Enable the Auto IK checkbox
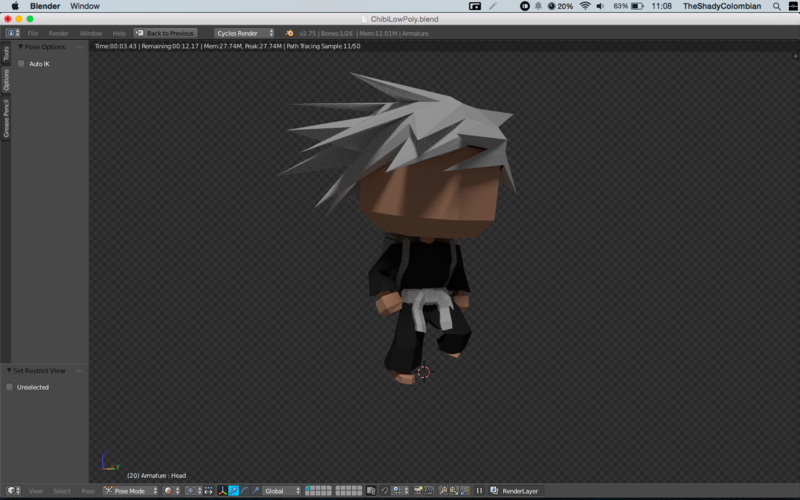Viewport: 800px width, 500px height. click(x=21, y=63)
